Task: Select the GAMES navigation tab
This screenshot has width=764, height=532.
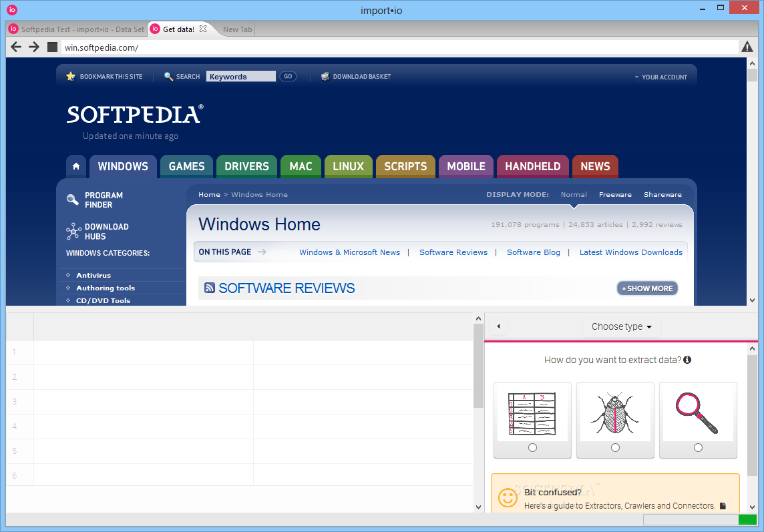Action: (x=186, y=167)
